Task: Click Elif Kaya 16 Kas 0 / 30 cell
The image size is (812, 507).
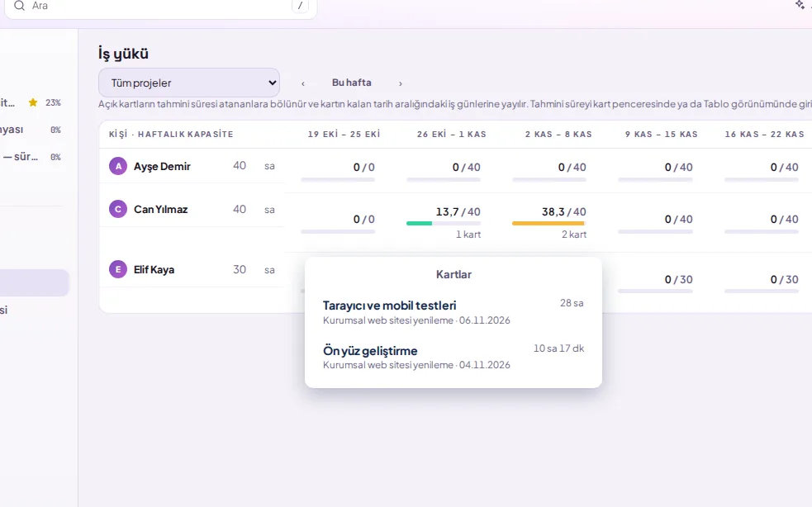Action: click(x=762, y=282)
